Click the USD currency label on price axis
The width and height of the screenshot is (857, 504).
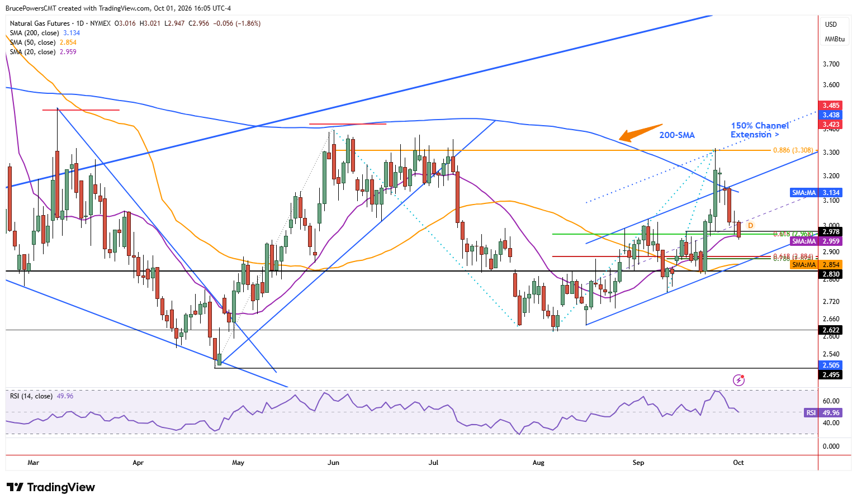click(831, 25)
